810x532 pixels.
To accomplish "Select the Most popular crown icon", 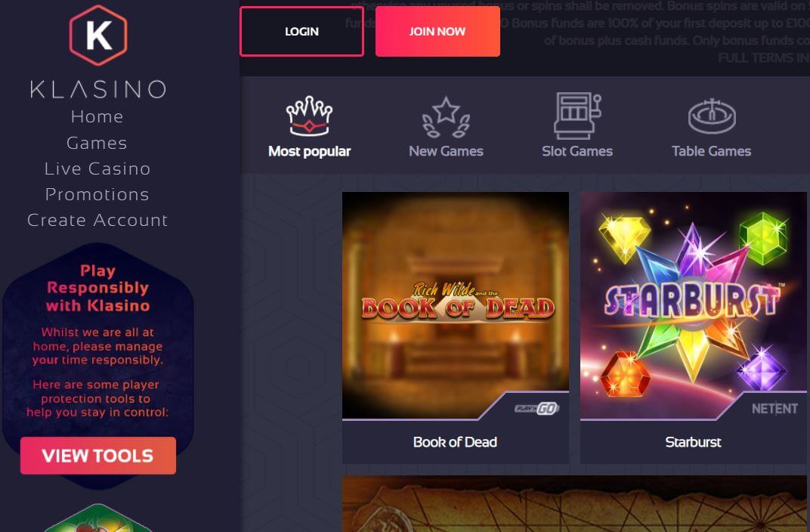I will pos(309,116).
